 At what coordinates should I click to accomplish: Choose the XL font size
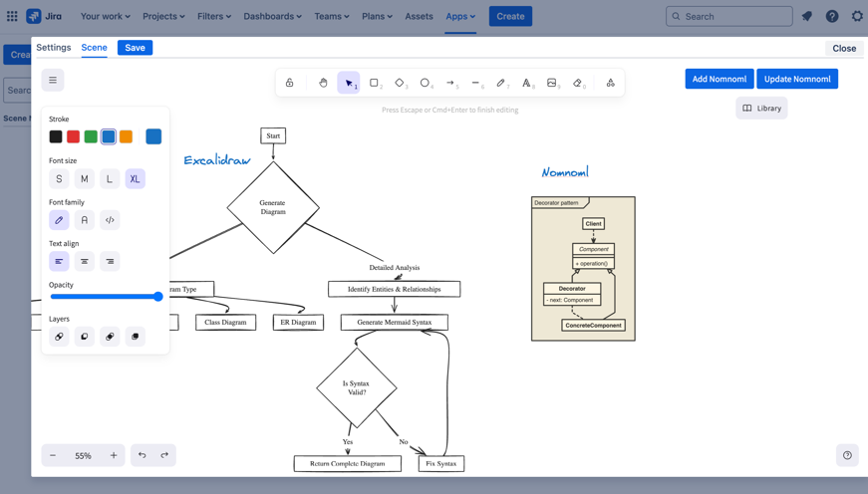coord(135,178)
